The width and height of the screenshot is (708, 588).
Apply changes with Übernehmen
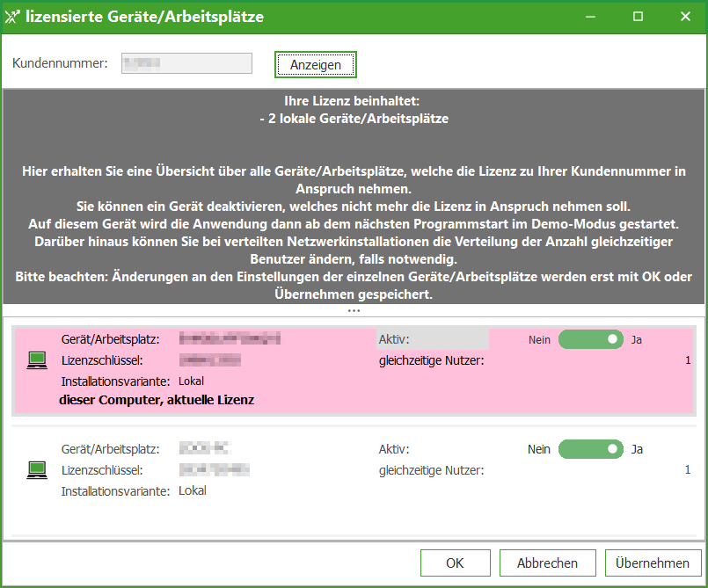[653, 563]
